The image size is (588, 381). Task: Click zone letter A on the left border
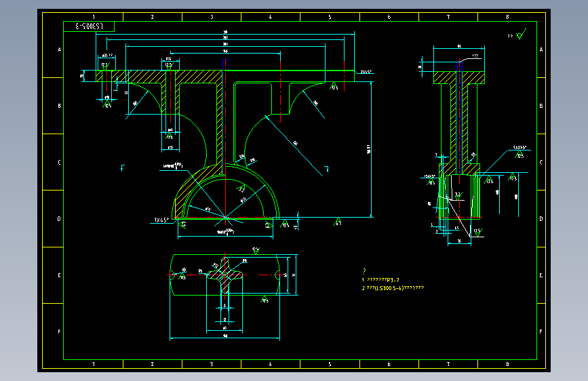tap(59, 49)
